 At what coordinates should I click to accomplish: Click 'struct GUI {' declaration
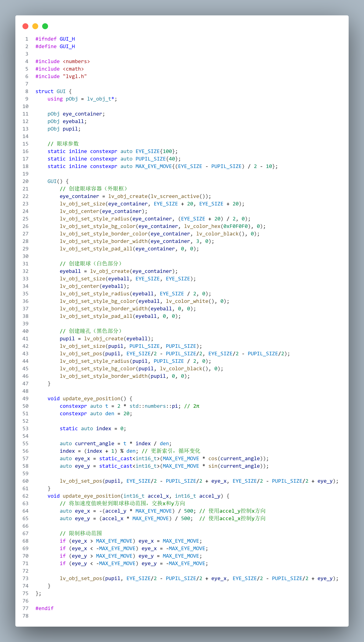click(54, 91)
